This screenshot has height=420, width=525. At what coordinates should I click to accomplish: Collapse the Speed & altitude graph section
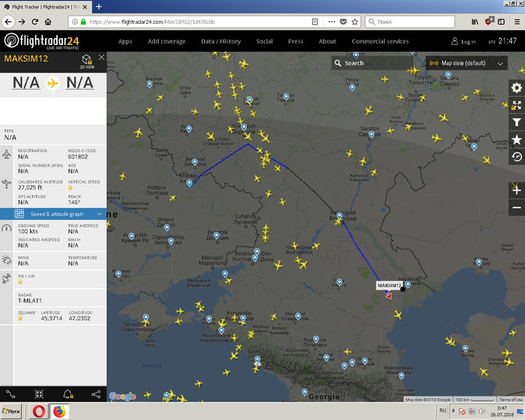coord(53,214)
